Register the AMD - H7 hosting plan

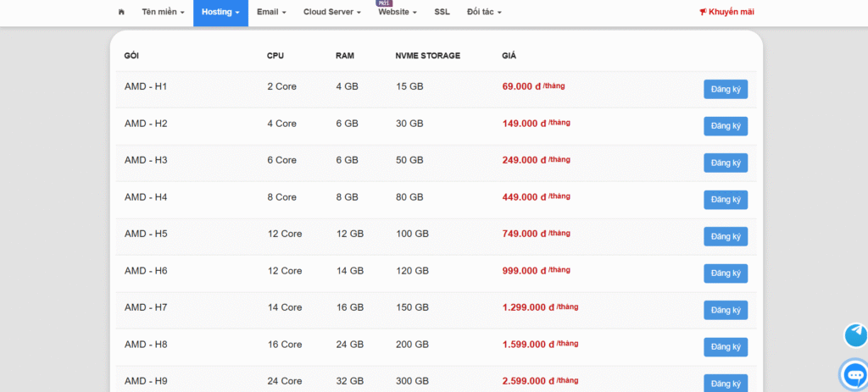pos(726,310)
